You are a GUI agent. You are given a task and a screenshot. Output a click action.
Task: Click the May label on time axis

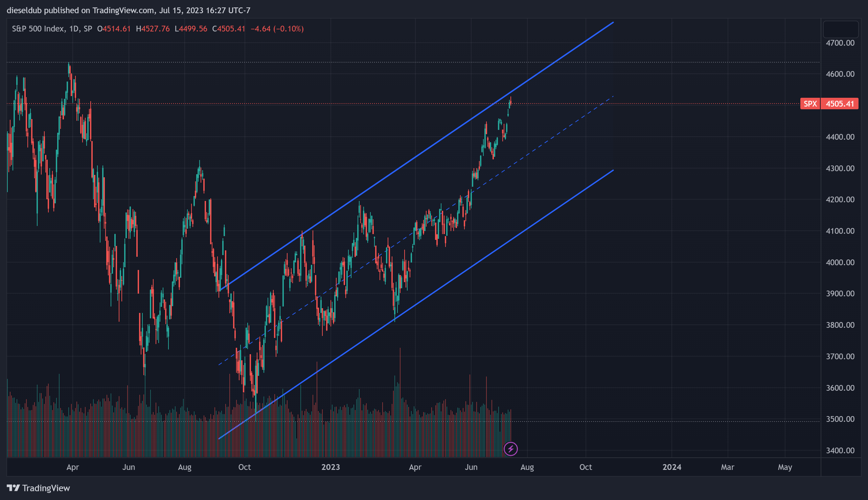(x=785, y=467)
